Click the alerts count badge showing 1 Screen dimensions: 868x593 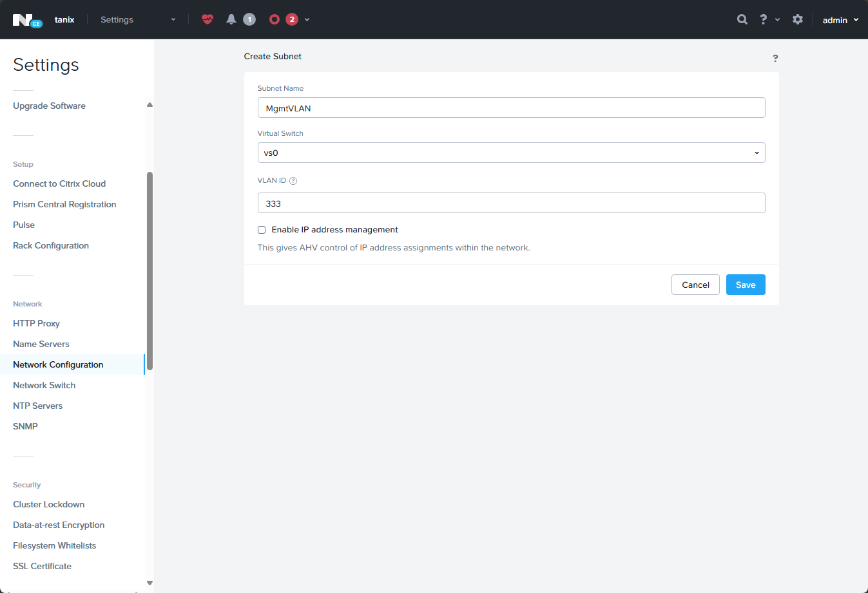point(249,19)
